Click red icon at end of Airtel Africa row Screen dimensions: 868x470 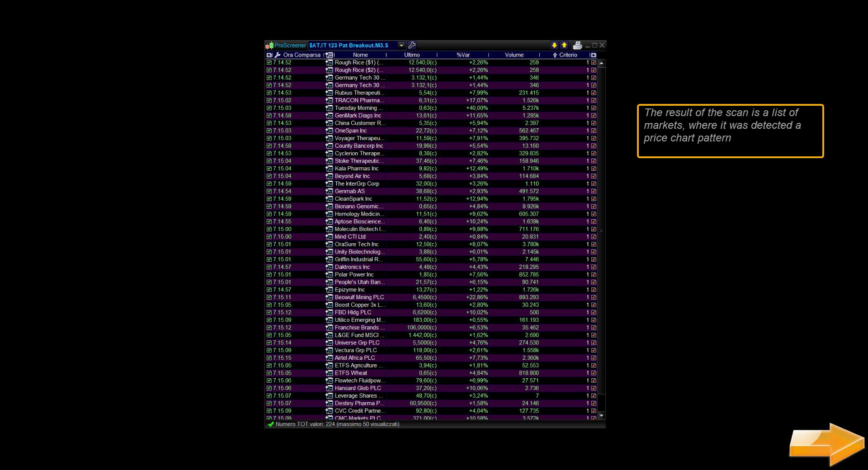click(594, 358)
